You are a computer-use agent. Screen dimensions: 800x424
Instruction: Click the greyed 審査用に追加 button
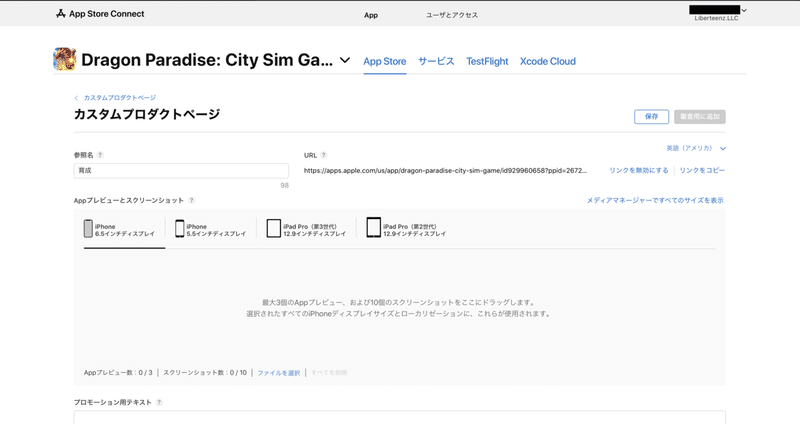coord(699,116)
